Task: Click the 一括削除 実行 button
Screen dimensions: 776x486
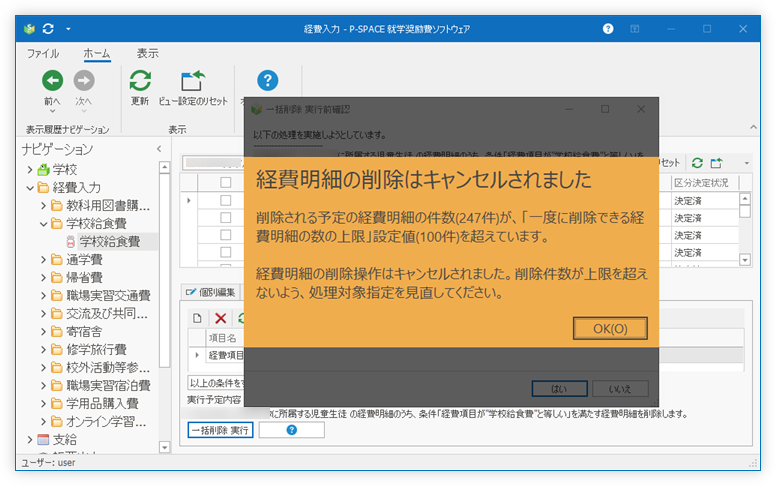Action: click(220, 430)
